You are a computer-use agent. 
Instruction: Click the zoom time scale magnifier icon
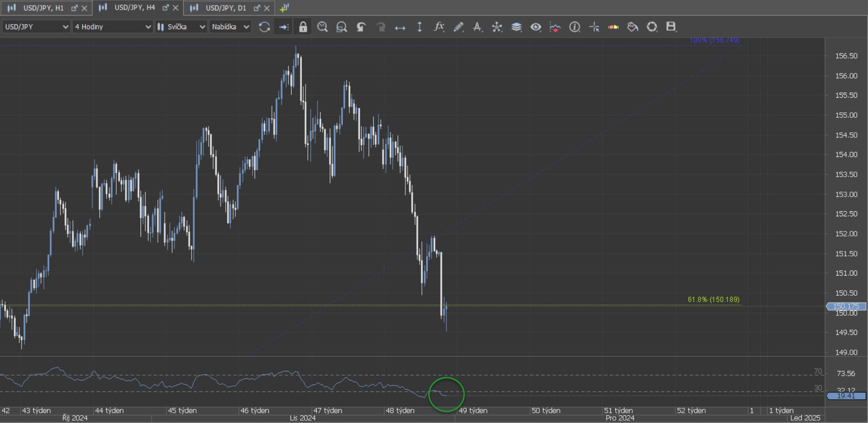(x=322, y=27)
